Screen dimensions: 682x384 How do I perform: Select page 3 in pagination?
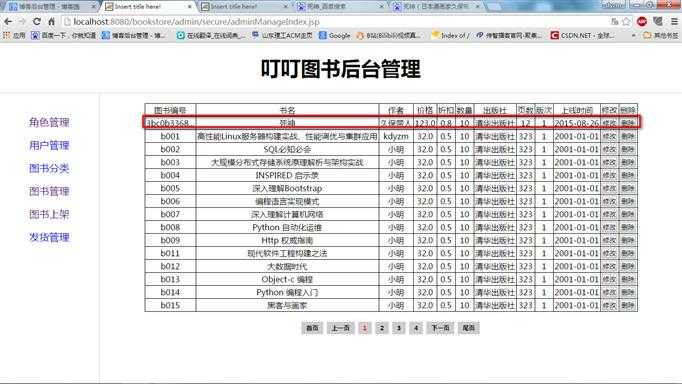coord(398,328)
